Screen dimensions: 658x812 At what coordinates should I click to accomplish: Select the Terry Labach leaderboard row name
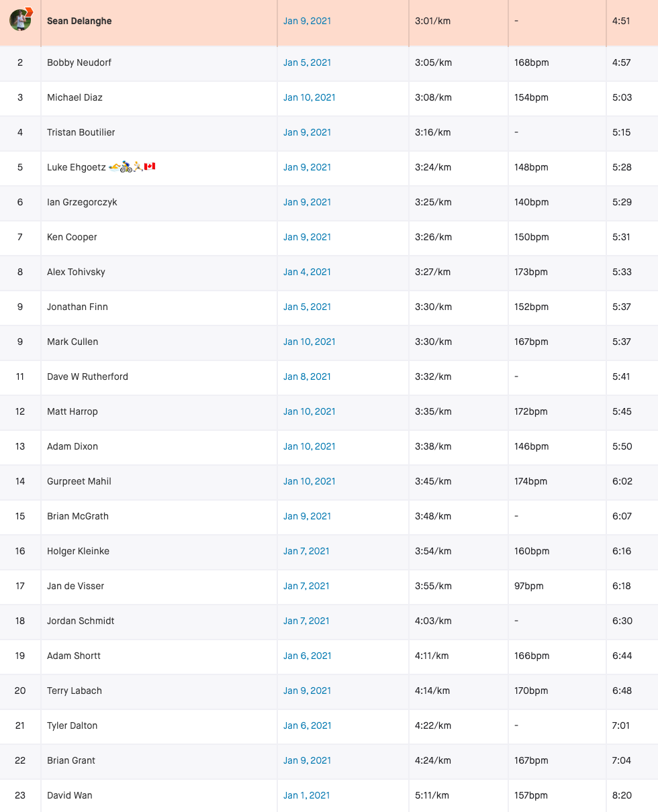[x=75, y=691]
